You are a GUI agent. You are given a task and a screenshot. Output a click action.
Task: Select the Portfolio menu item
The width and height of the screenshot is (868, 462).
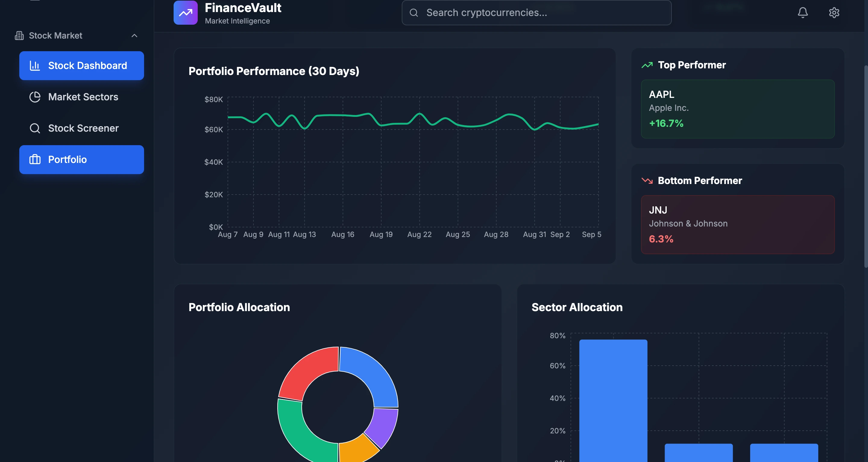82,160
